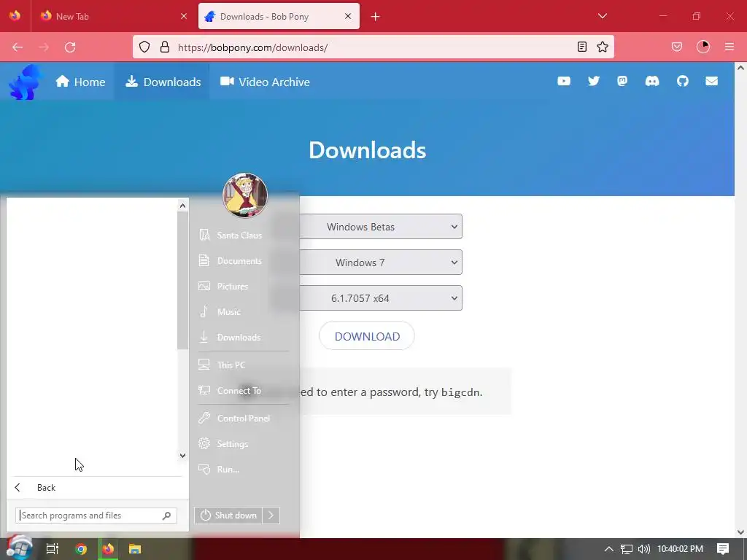Click the Start orb on taskbar
Screen dimensions: 747x560
pos(19,548)
